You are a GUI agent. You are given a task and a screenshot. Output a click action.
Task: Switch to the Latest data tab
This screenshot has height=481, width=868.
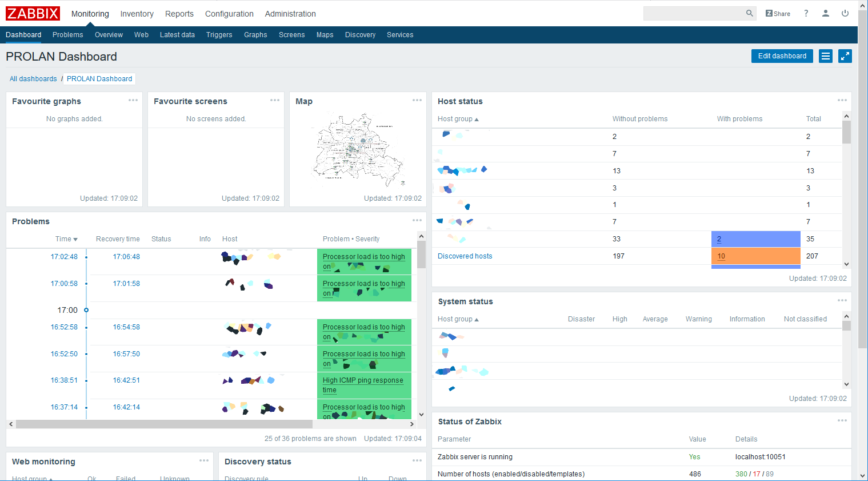(177, 35)
